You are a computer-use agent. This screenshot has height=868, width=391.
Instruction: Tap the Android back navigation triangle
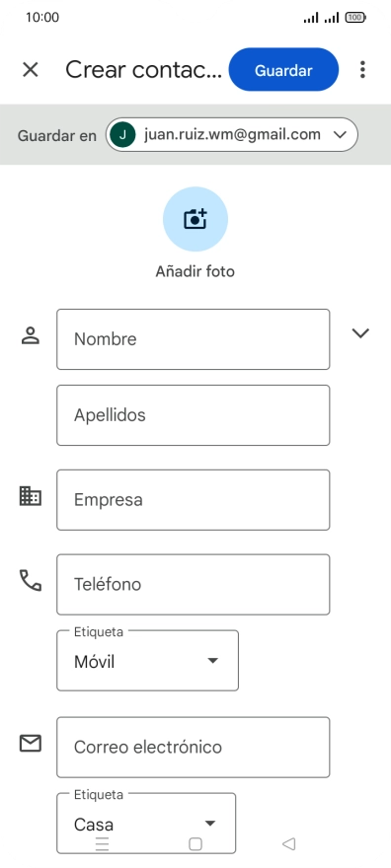[288, 843]
